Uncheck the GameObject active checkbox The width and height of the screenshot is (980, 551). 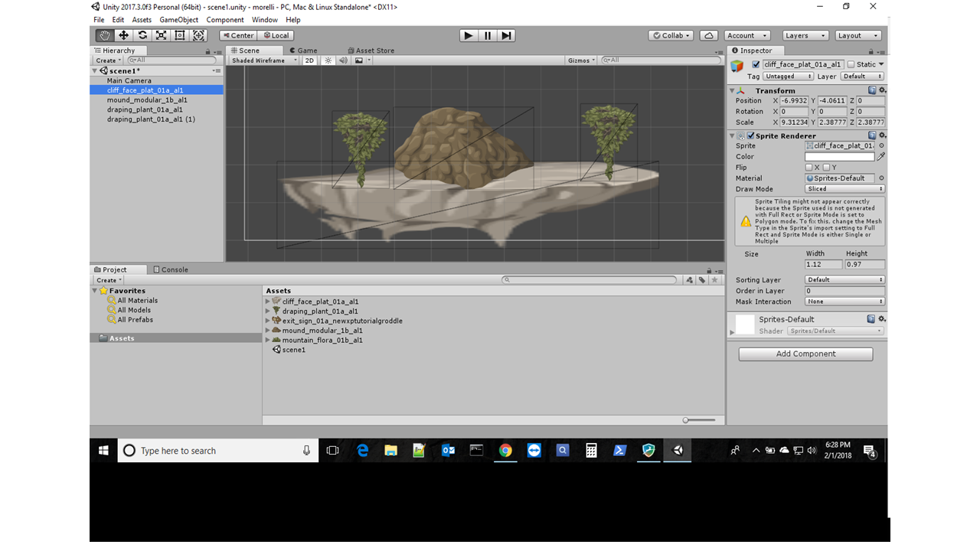(x=756, y=64)
